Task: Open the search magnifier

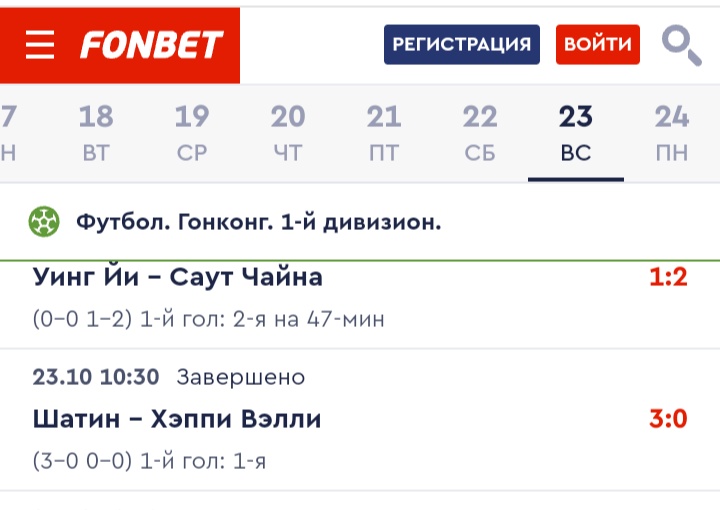Action: [x=681, y=46]
